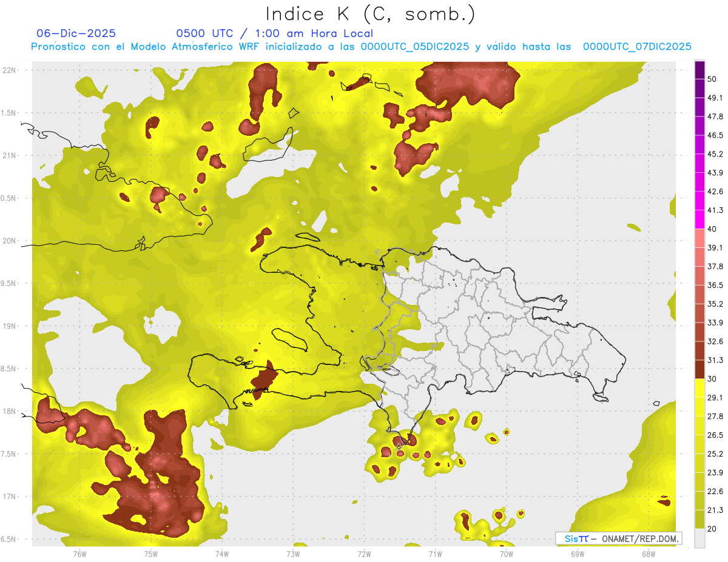
Task: Click the colorbar value 26.5
Action: [x=715, y=435]
